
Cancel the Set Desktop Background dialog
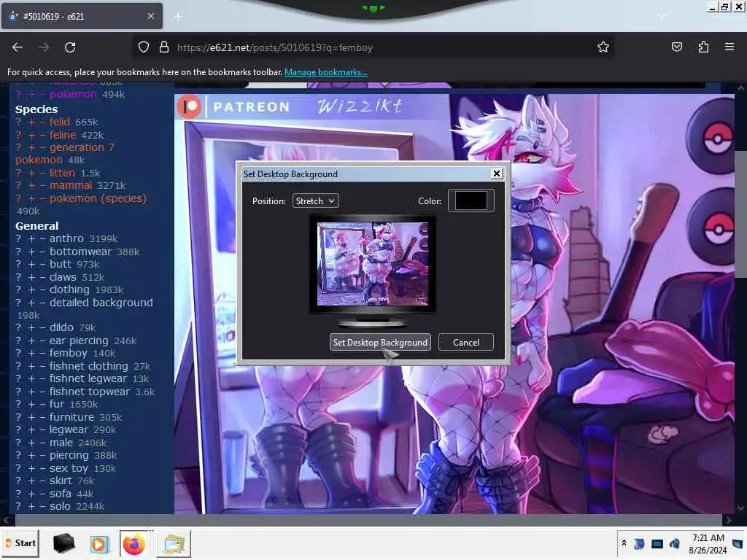click(465, 343)
